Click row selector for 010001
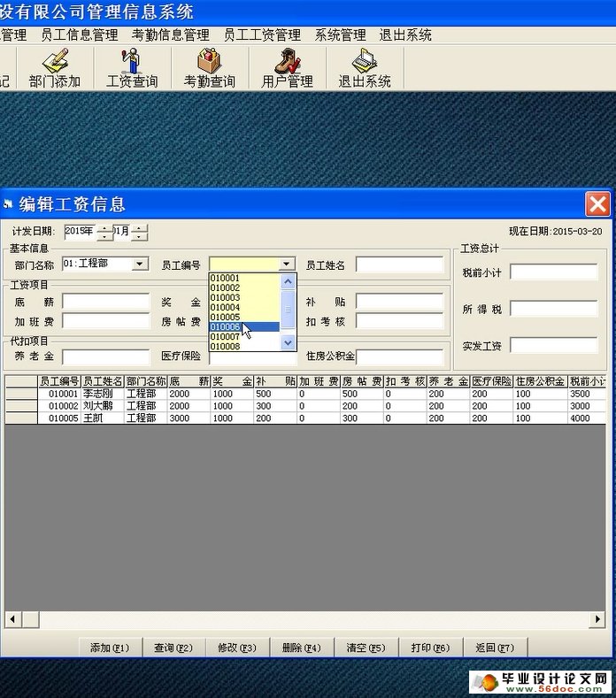The width and height of the screenshot is (616, 698). pyautogui.click(x=21, y=394)
